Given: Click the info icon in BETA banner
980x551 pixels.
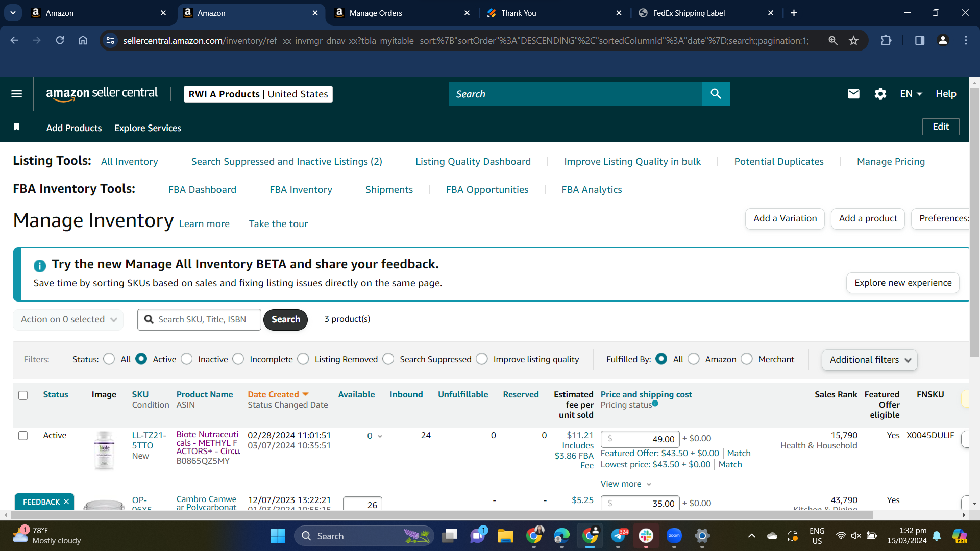Looking at the screenshot, I should 39,265.
